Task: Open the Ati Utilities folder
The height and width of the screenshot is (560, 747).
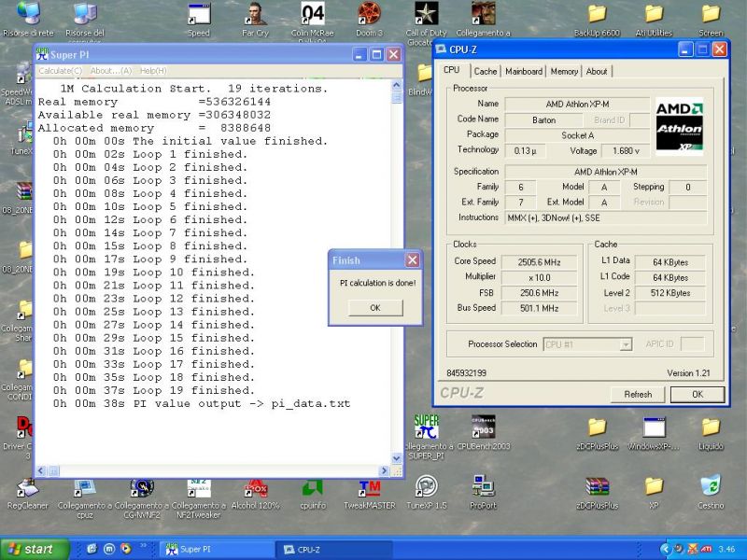Action: (654, 19)
